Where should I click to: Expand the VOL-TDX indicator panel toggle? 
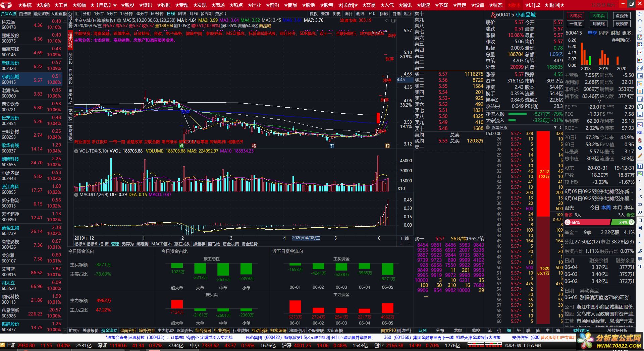coord(76,151)
